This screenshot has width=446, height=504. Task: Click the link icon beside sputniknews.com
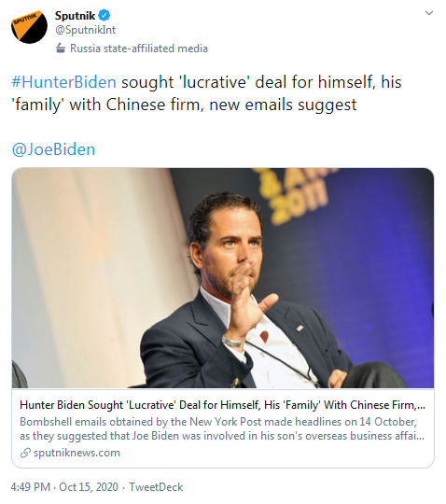[25, 453]
